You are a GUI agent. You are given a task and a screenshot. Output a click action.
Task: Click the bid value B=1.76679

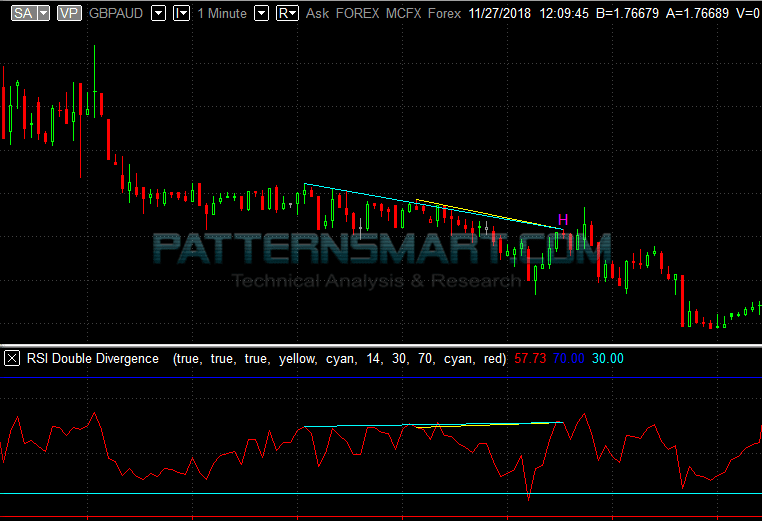point(627,13)
